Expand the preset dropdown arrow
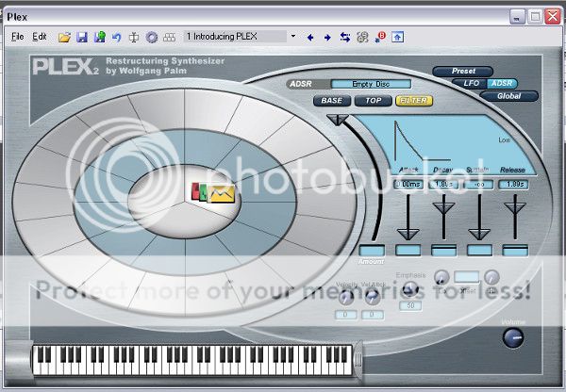 [293, 36]
